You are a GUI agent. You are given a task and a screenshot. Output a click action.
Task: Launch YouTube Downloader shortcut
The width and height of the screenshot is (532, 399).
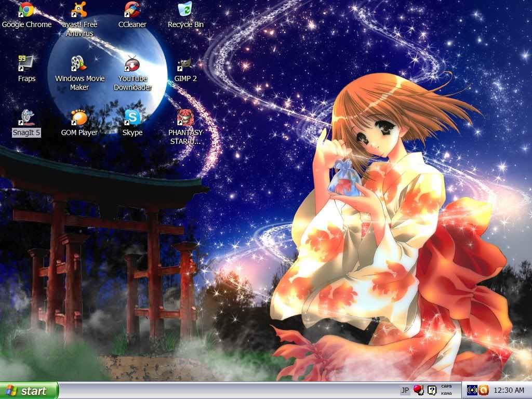coord(132,73)
